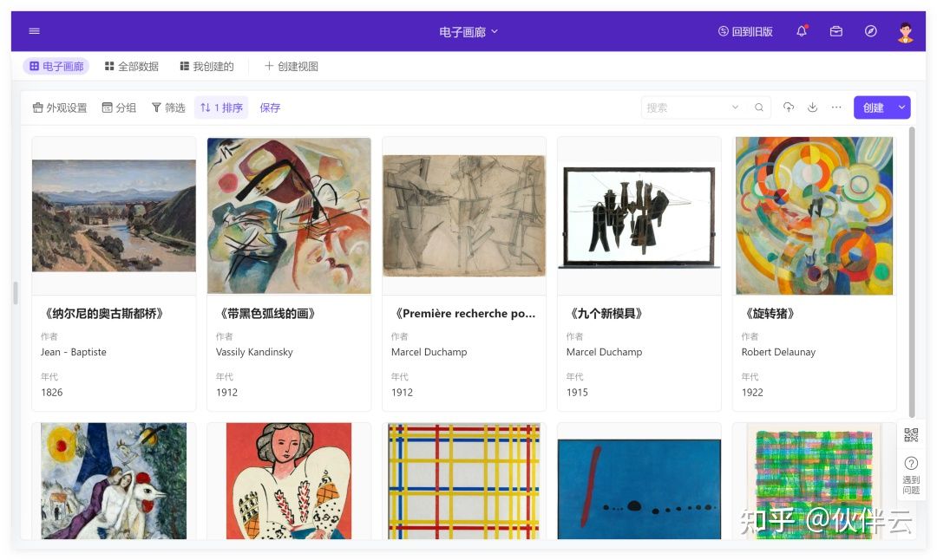Image resolution: width=937 pixels, height=560 pixels.
Task: Open the Mondrian yellow grid painting thumbnail
Action: click(x=464, y=480)
